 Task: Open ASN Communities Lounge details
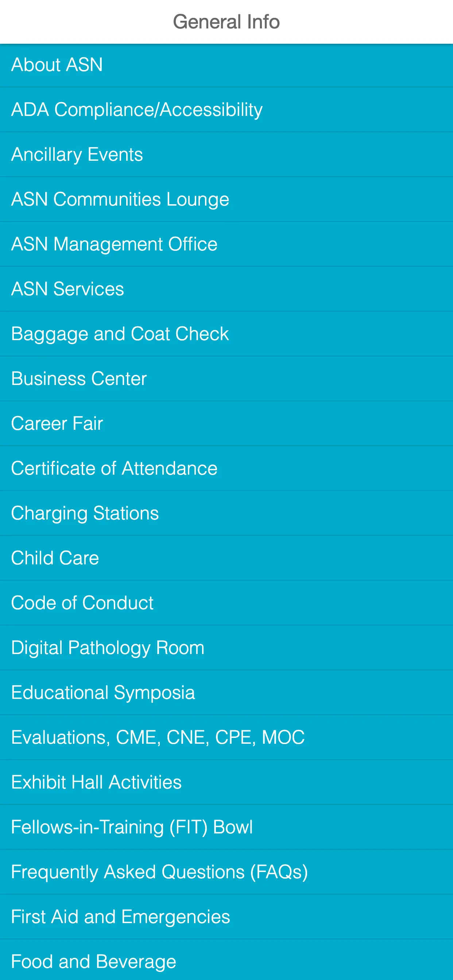click(120, 199)
